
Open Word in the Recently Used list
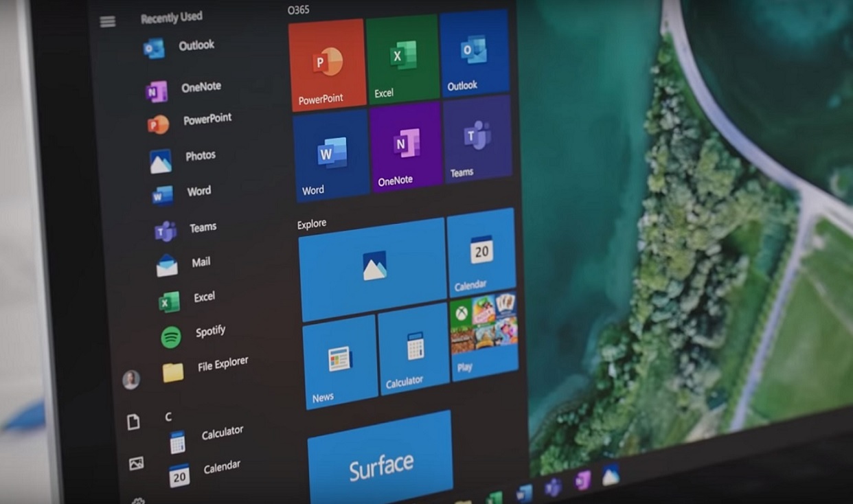click(x=183, y=194)
